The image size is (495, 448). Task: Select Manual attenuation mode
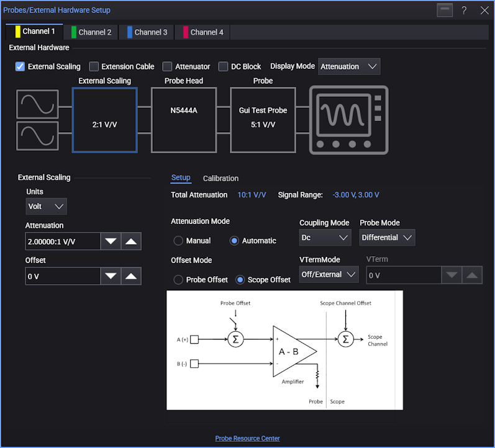[x=179, y=241]
